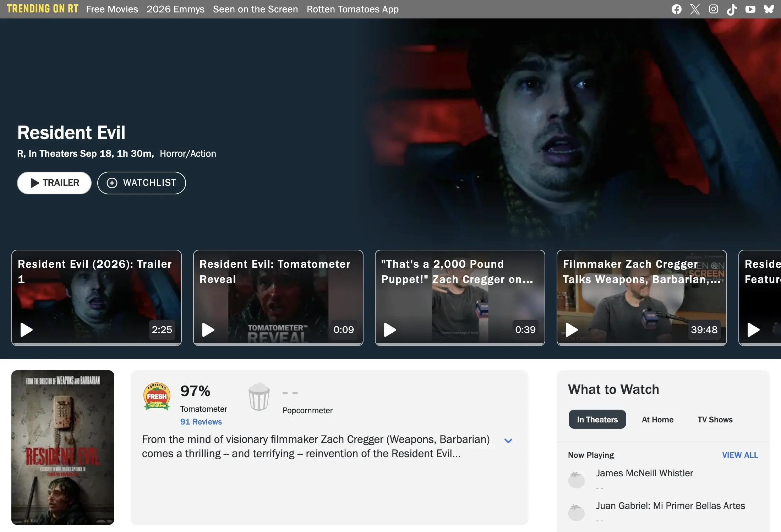This screenshot has width=781, height=532.
Task: Open the 91 Reviews link
Action: (x=201, y=422)
